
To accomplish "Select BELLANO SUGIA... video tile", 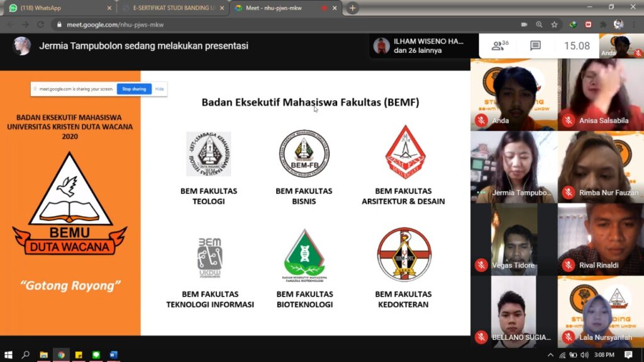I will pos(514,312).
